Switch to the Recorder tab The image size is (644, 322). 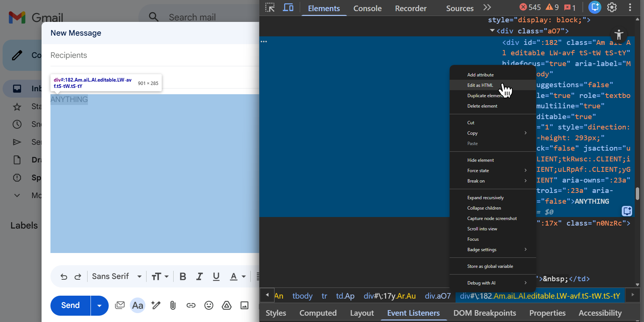[411, 8]
